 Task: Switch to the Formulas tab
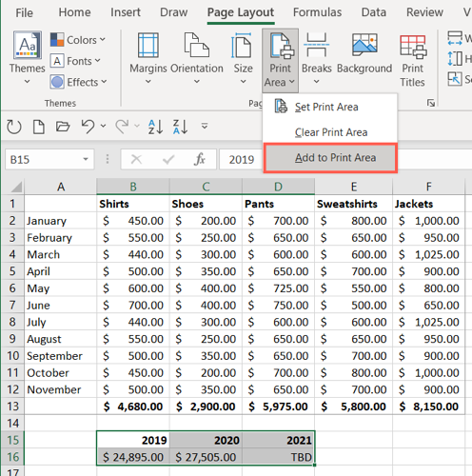tap(317, 12)
